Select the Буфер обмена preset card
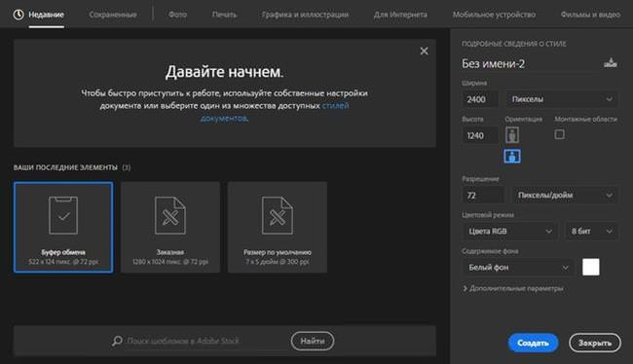This screenshot has height=364, width=633. click(x=63, y=227)
